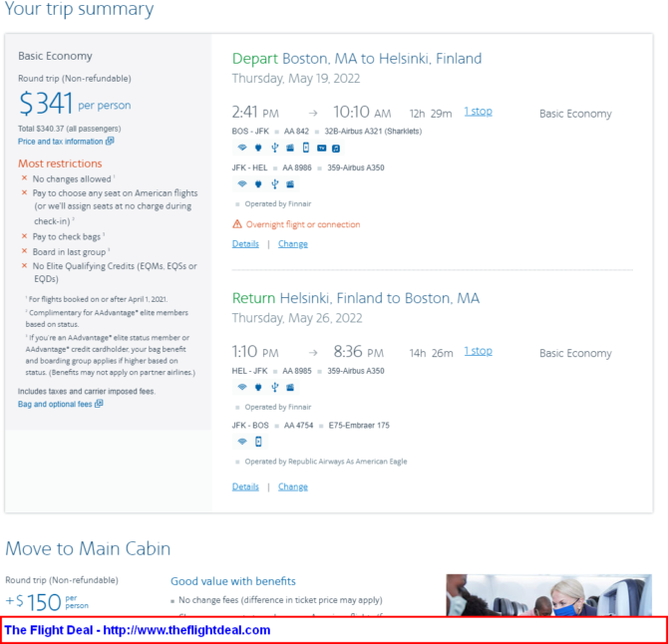Click Wi-Fi icon for HEL - JFK flight
The image size is (668, 644).
click(242, 387)
